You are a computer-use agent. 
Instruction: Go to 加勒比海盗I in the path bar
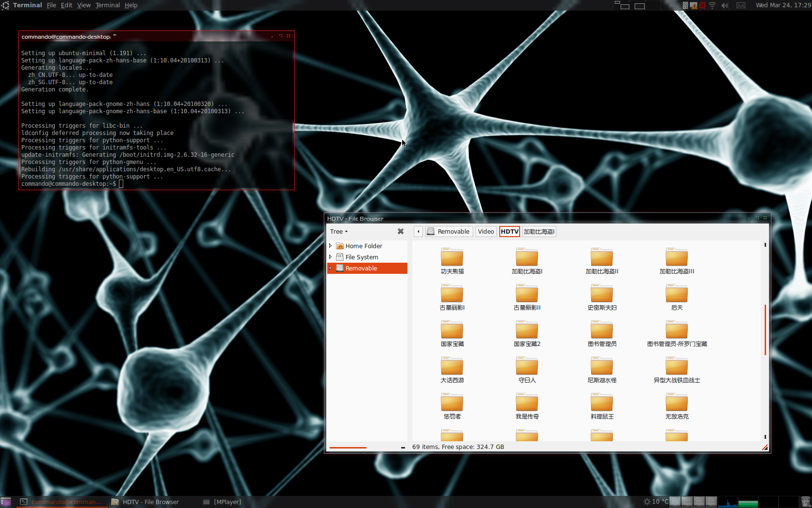click(539, 231)
